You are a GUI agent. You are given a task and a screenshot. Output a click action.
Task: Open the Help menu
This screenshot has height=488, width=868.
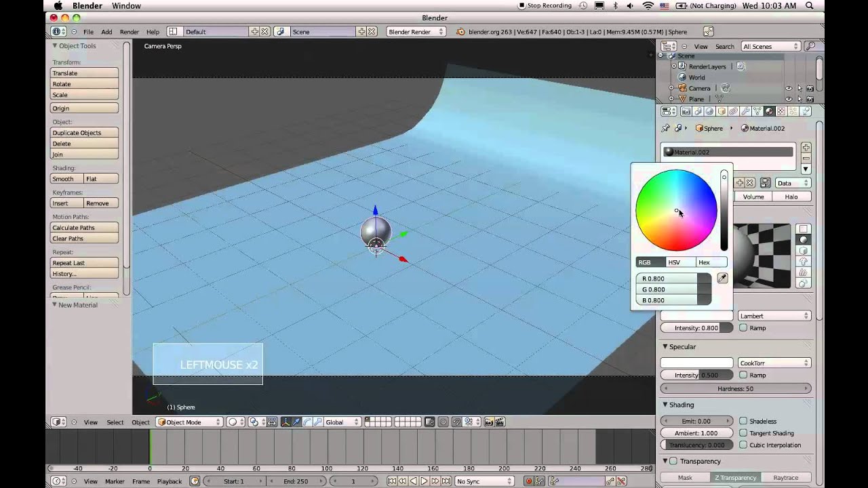point(153,32)
